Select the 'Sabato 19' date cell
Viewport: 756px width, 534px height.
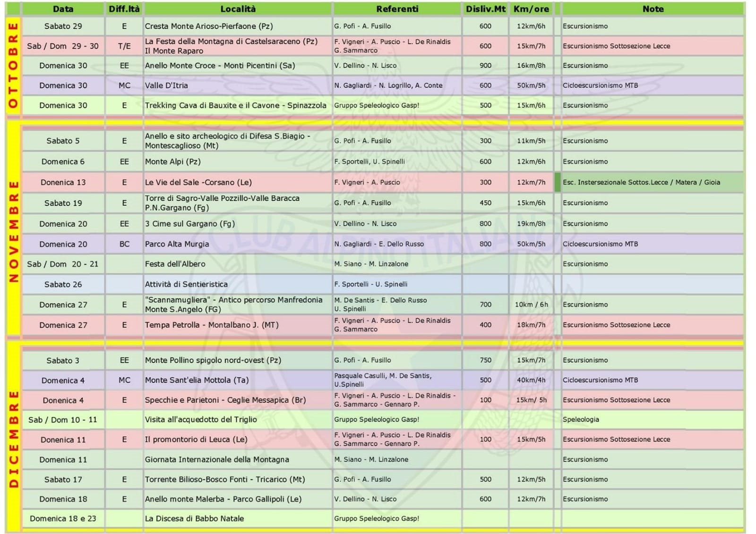pyautogui.click(x=63, y=203)
